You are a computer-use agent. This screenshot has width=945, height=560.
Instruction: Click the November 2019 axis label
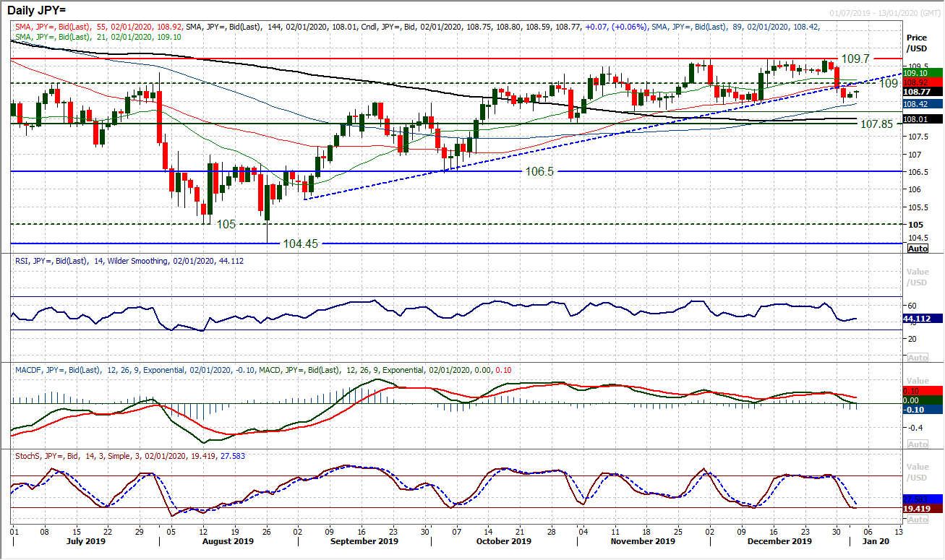pos(642,541)
